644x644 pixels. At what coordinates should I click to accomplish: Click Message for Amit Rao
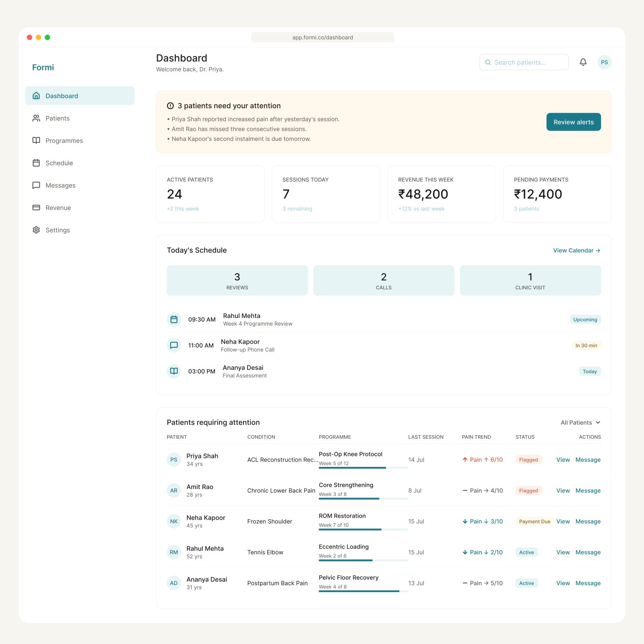588,491
